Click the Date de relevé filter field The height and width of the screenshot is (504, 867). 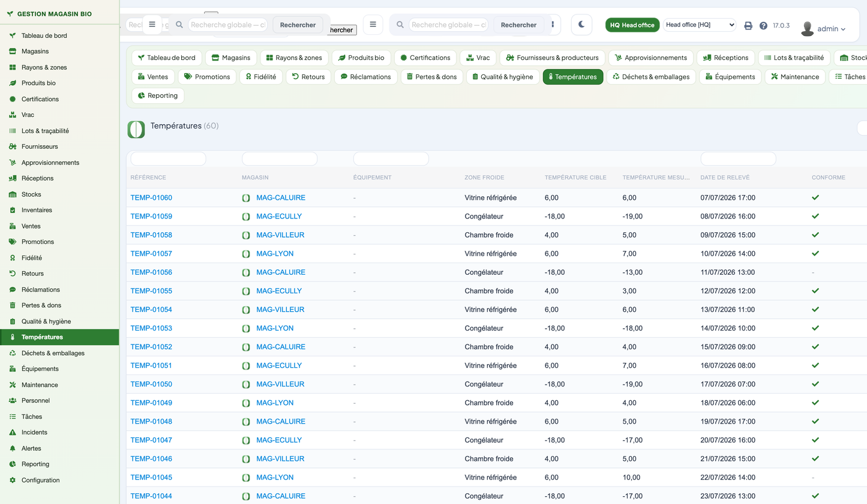[738, 159]
